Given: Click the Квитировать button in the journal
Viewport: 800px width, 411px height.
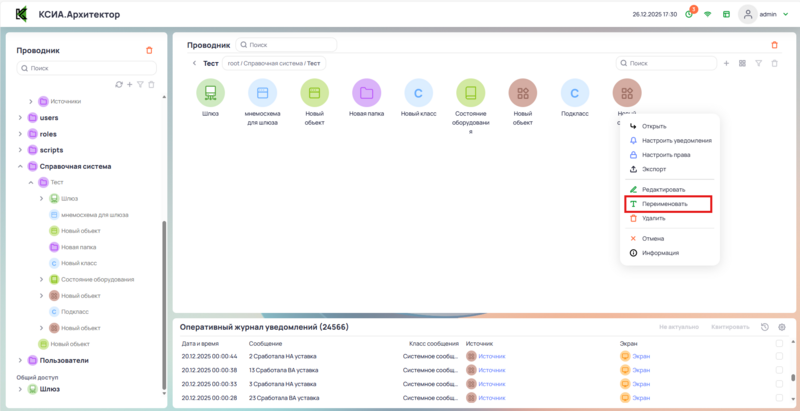Looking at the screenshot, I should [x=730, y=327].
